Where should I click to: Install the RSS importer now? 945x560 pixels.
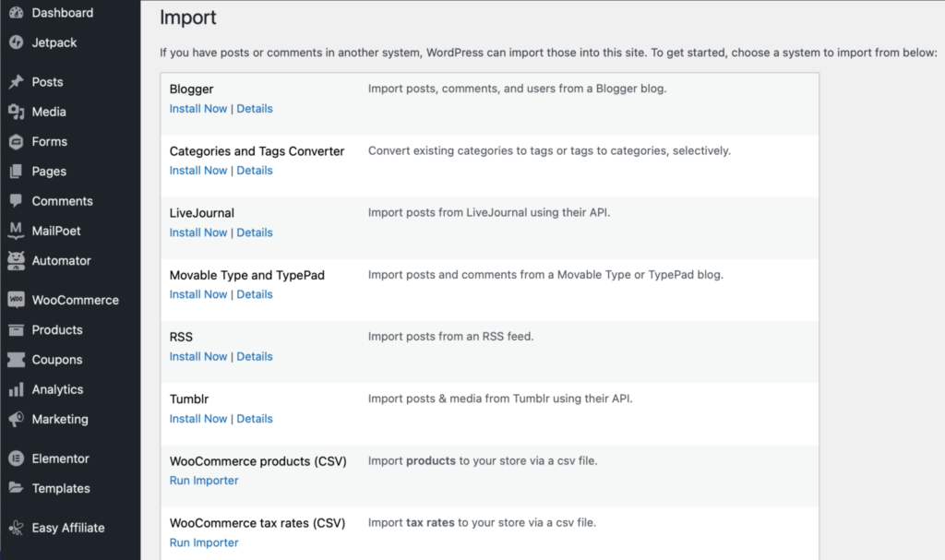(x=198, y=356)
